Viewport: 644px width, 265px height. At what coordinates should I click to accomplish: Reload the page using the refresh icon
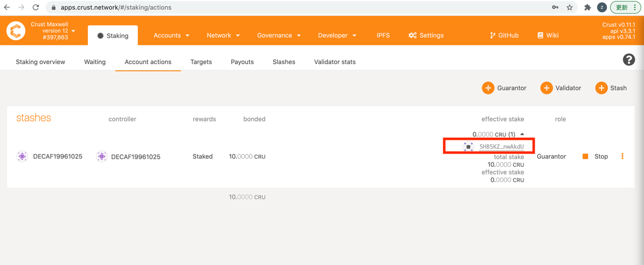coord(36,8)
